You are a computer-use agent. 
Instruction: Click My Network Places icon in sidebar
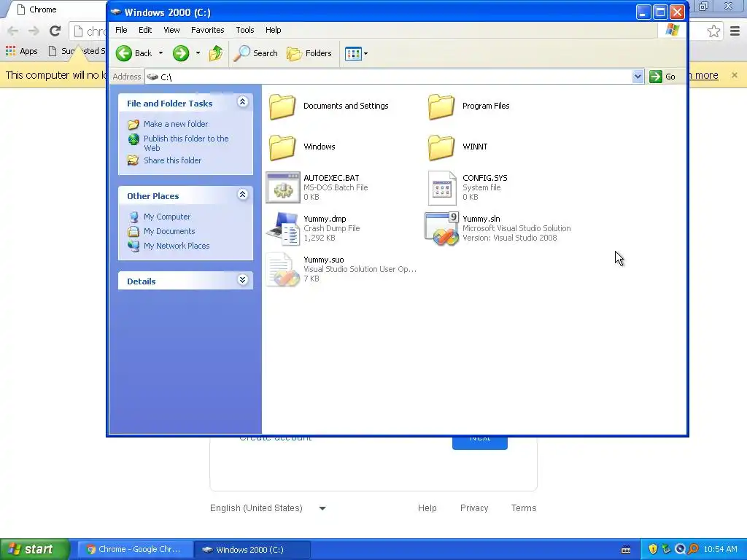click(133, 246)
